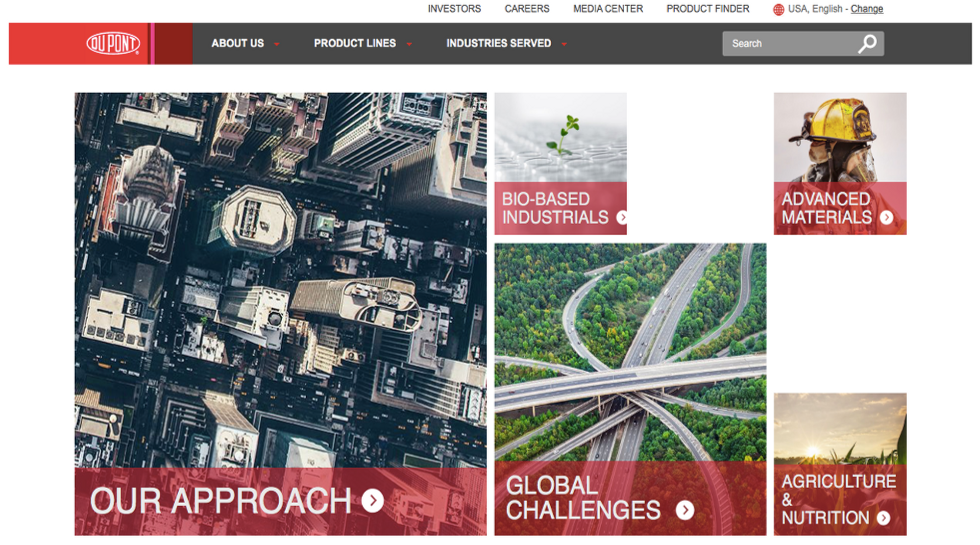Click the arrow icon on GLOBAL CHALLENGES

pos(685,509)
